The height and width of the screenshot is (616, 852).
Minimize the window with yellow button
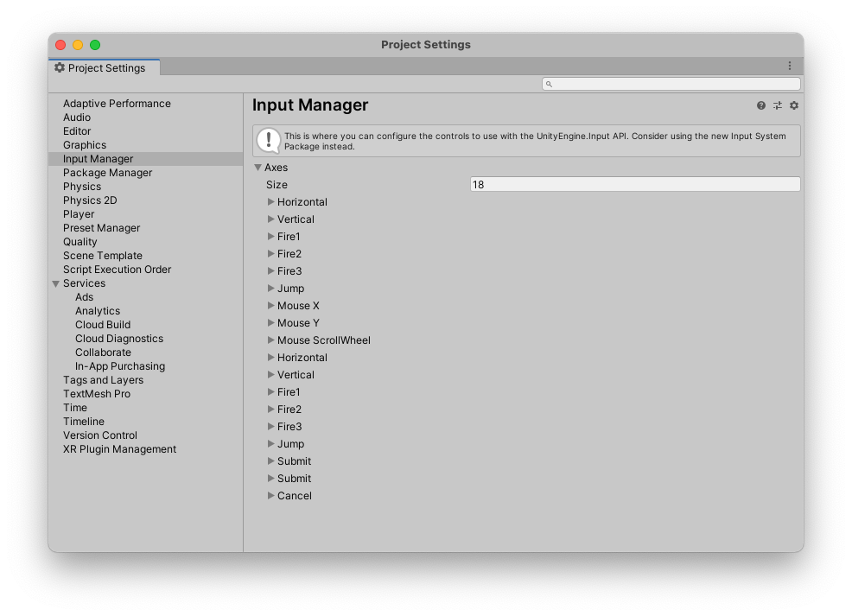pyautogui.click(x=78, y=45)
